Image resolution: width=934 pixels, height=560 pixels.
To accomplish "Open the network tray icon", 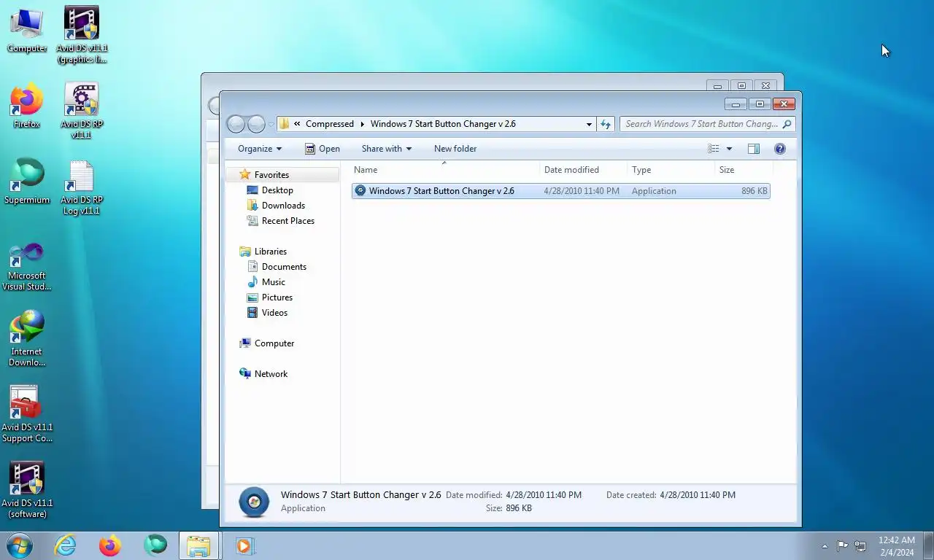I will [x=860, y=546].
